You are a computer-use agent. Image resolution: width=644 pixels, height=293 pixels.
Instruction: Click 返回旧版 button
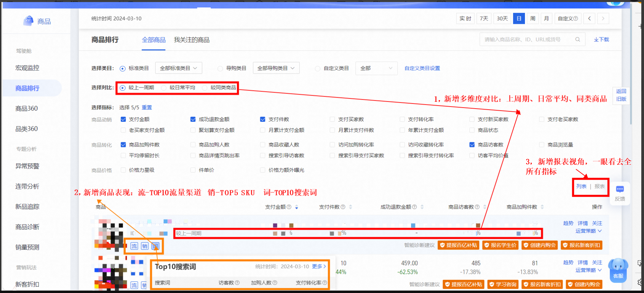click(621, 95)
